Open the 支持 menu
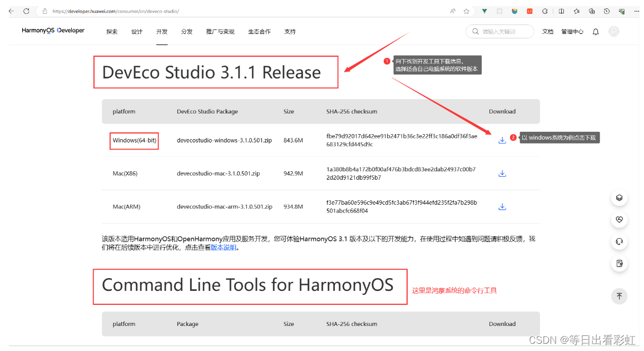This screenshot has width=644, height=351. coord(290,32)
